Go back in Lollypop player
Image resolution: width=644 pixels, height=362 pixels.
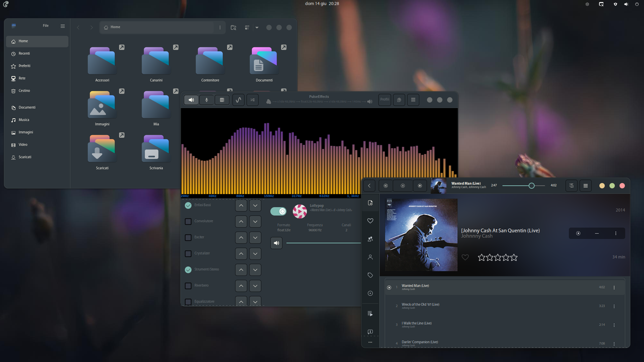point(369,186)
